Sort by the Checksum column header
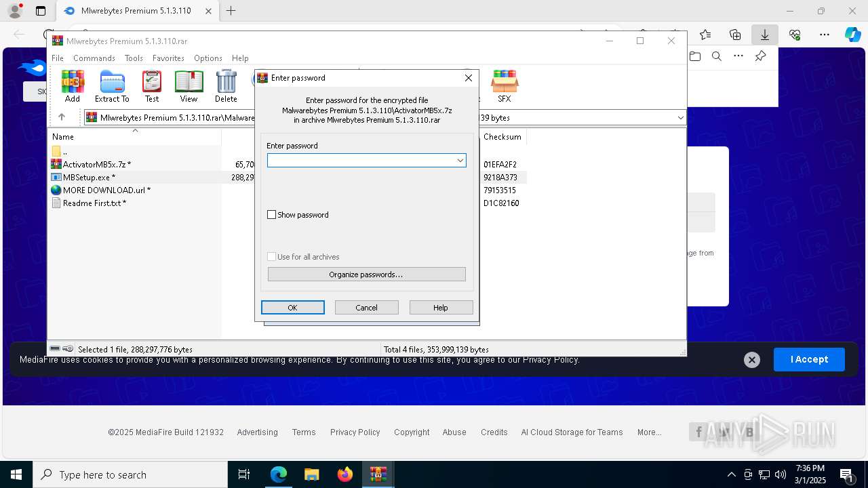Viewport: 868px width, 488px height. pos(502,137)
